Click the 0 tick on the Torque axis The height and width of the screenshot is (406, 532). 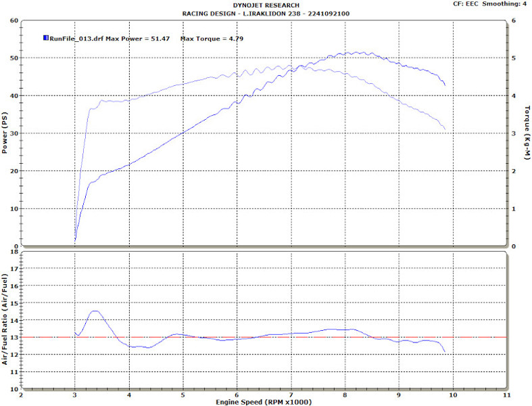pos(515,247)
